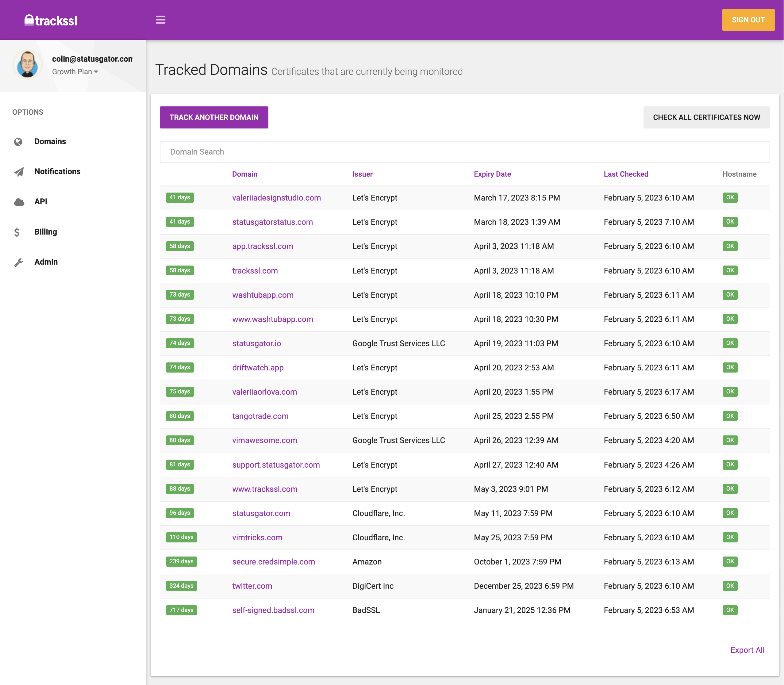Click the TrackSSL lock logo
This screenshot has height=685, width=784.
[29, 20]
